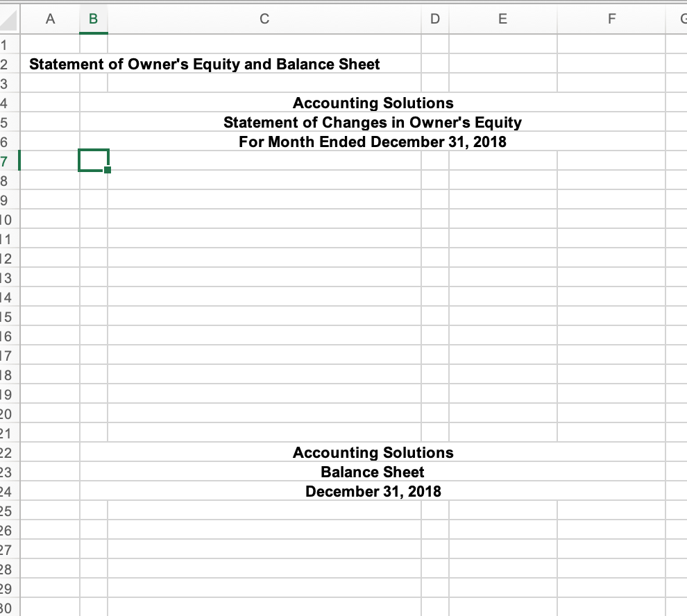The image size is (687, 616).
Task: Select row 3 header
Action: tap(9, 83)
